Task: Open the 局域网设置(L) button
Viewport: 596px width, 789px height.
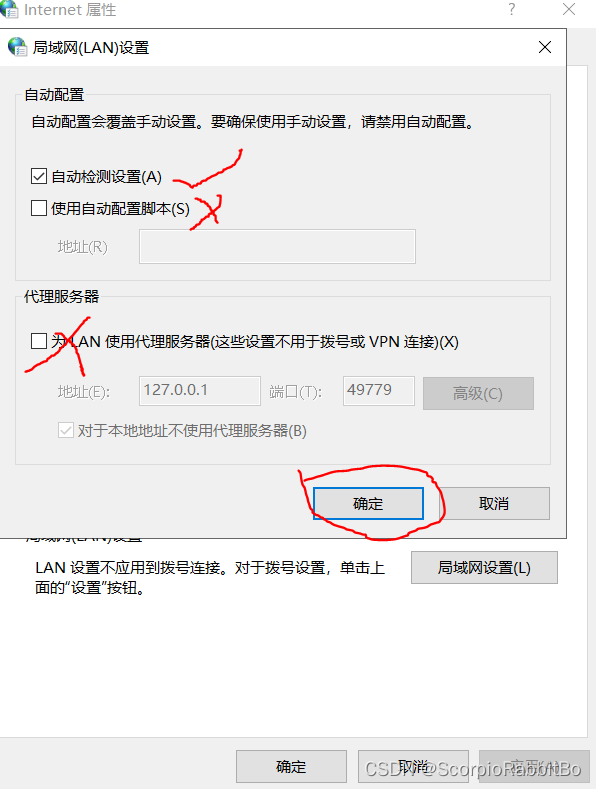Action: [x=484, y=568]
